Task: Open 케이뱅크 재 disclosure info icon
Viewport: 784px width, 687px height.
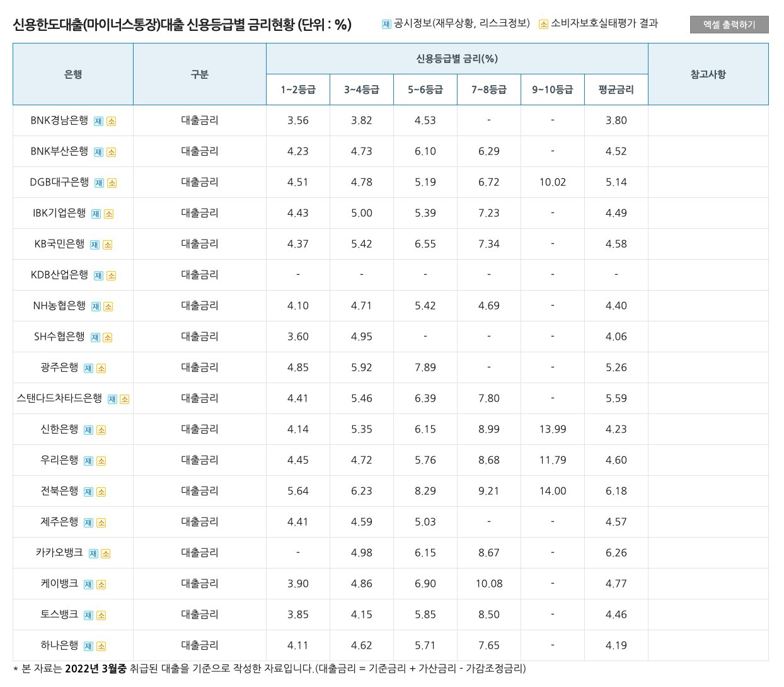Action: tap(88, 585)
